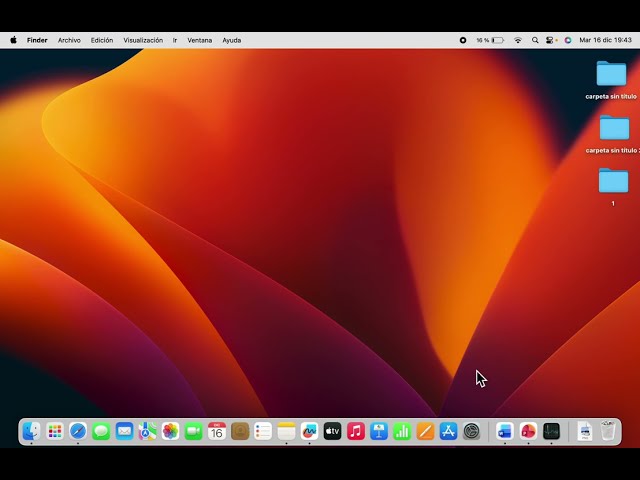
Task: Launch Reminders from the dock
Action: click(263, 431)
